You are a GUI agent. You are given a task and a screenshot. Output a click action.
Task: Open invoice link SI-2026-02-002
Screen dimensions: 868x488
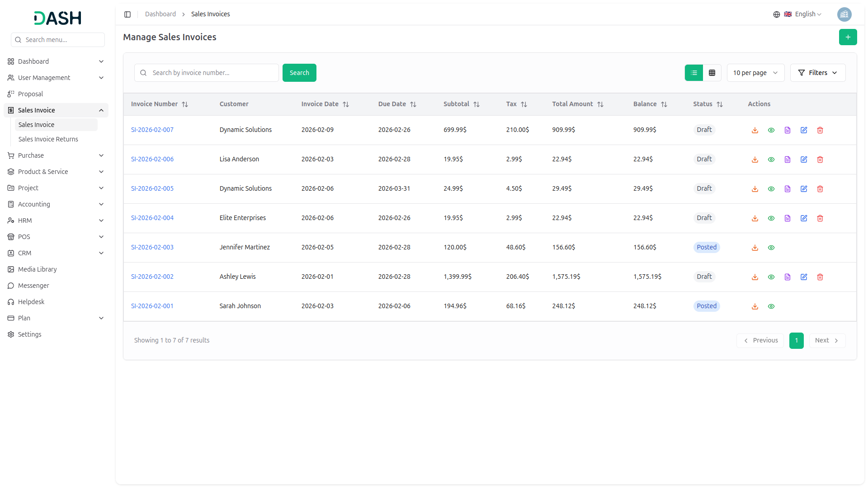pyautogui.click(x=152, y=277)
